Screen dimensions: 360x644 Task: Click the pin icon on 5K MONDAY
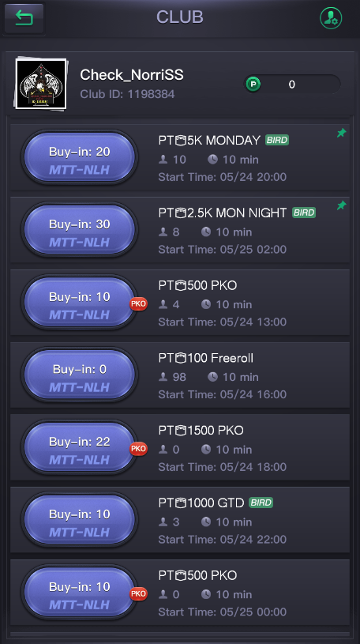pyautogui.click(x=341, y=133)
